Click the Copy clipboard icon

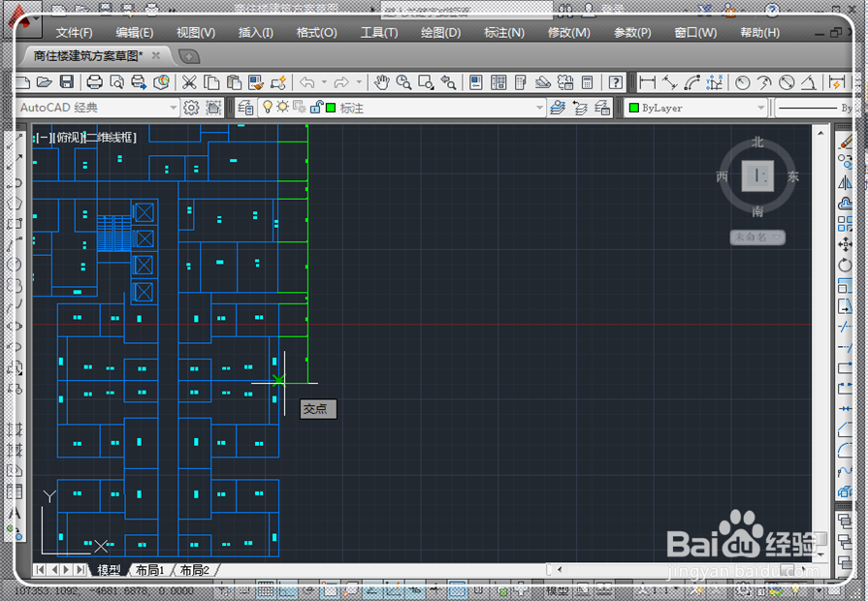(211, 83)
